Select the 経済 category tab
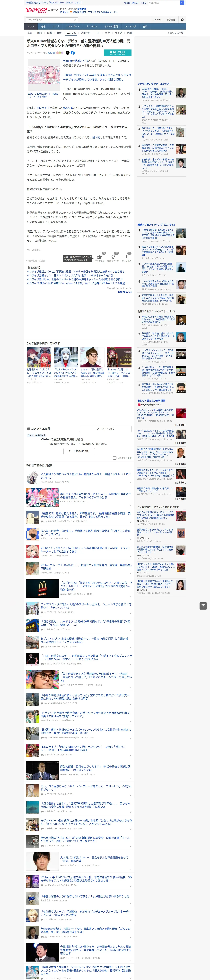 tap(59, 33)
